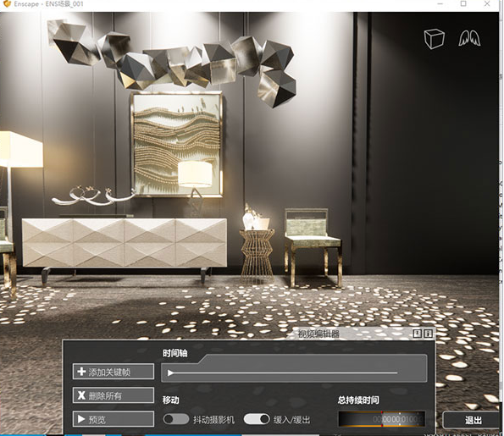Minimize the Enscape window
The image size is (504, 436).
point(440,4)
